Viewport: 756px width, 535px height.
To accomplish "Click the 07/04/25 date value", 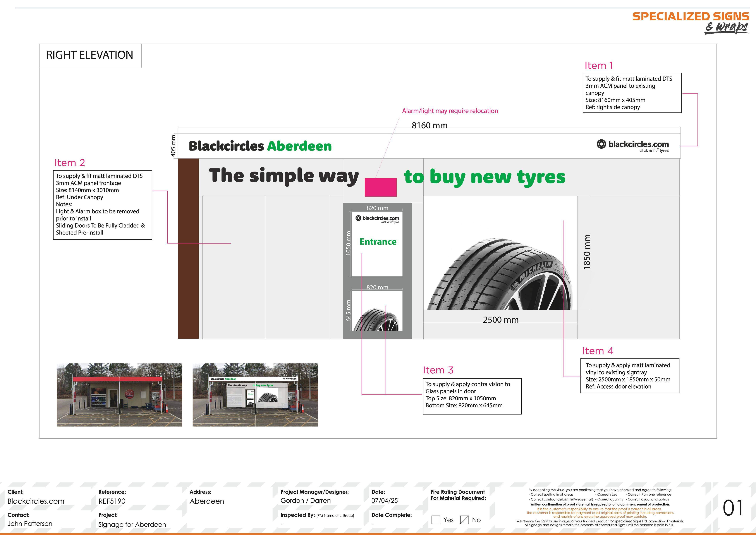I will [x=385, y=500].
